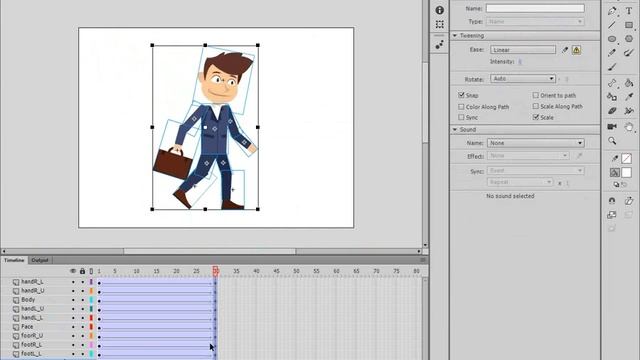
Task: Select the Body layer
Action: [28, 300]
